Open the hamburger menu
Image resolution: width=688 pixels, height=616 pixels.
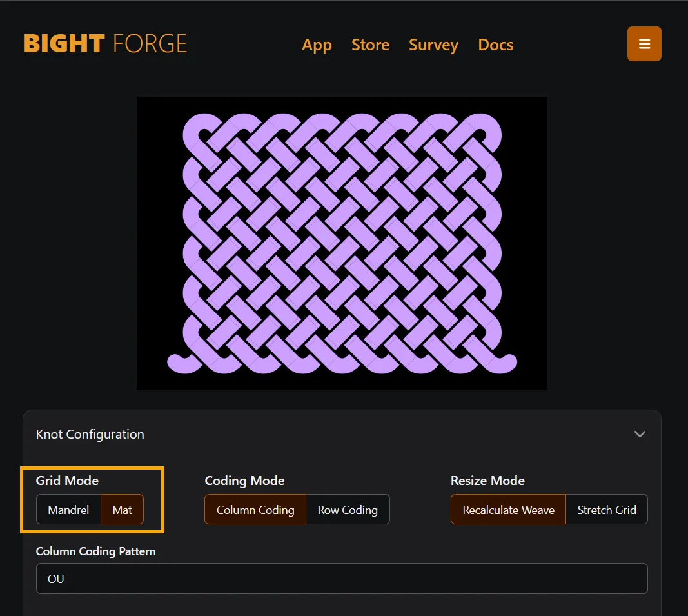pos(644,44)
